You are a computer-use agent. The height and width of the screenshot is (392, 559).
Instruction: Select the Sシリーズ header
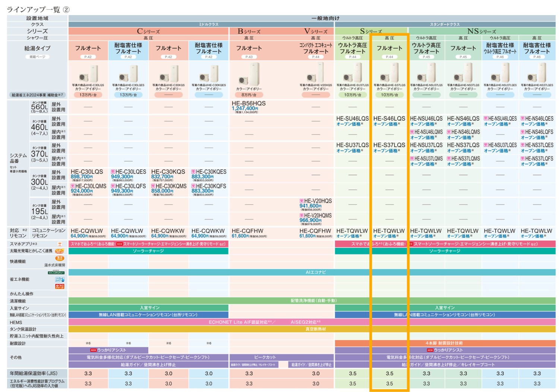(371, 31)
